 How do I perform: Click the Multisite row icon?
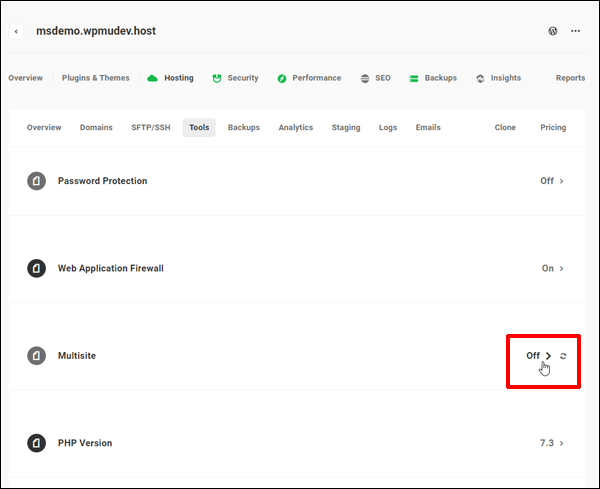click(36, 355)
